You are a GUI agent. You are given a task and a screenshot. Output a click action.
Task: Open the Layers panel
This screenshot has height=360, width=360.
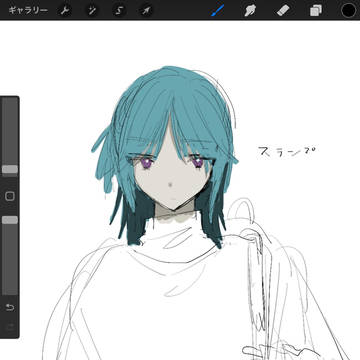tap(316, 11)
